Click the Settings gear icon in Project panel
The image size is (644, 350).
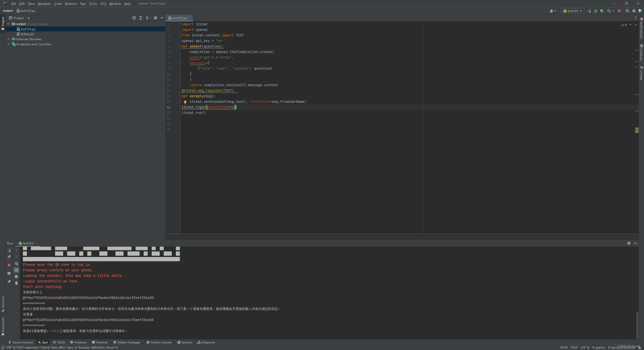155,18
